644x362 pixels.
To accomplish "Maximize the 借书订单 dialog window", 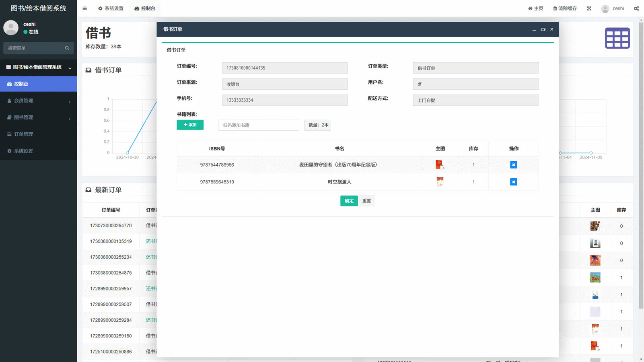I will pos(543,29).
